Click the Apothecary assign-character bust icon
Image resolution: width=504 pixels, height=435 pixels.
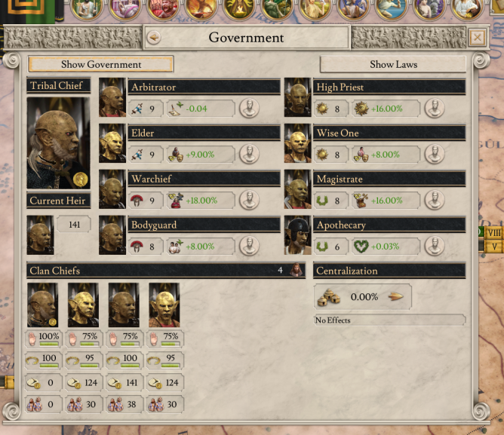click(435, 246)
